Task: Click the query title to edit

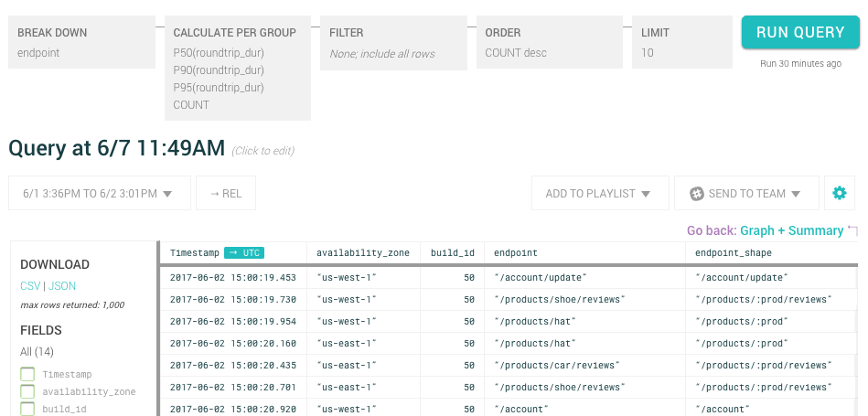Action: click(116, 148)
